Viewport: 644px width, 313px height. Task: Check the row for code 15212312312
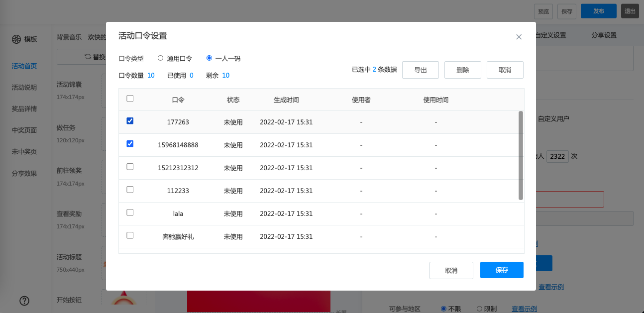click(130, 167)
